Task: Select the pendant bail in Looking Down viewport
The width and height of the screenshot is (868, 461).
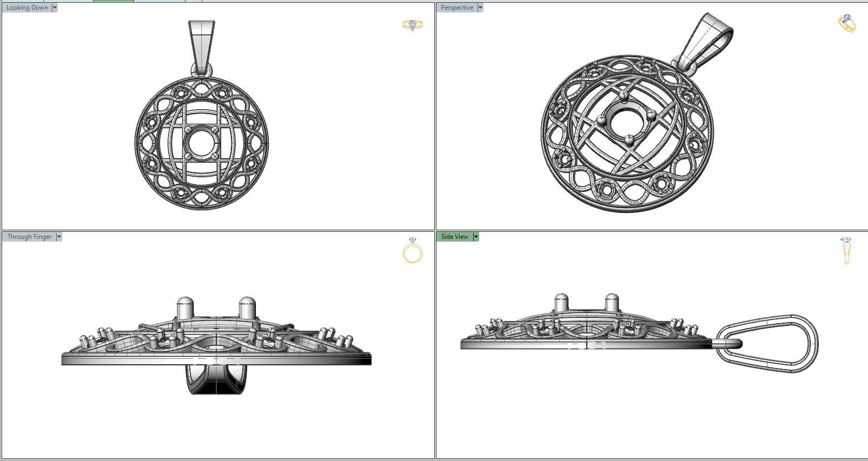Action: [x=202, y=48]
